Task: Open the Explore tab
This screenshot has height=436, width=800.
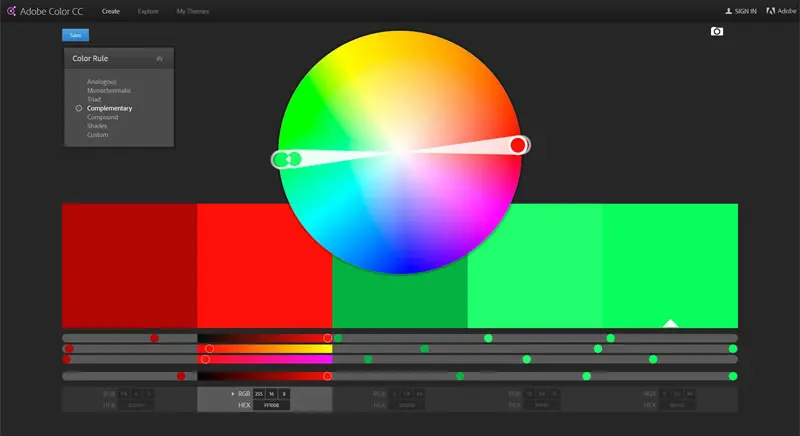Action: (x=148, y=11)
